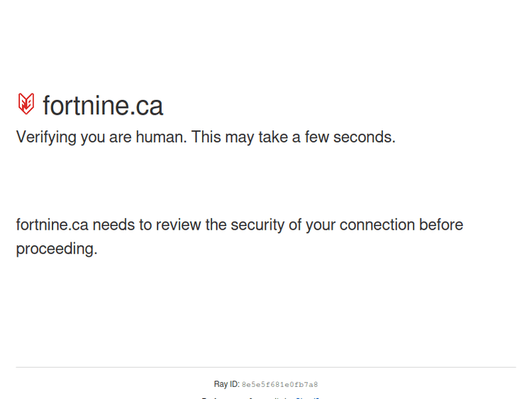532x399 pixels.
Task: Click the "Ray ID:" label
Action: click(x=226, y=384)
